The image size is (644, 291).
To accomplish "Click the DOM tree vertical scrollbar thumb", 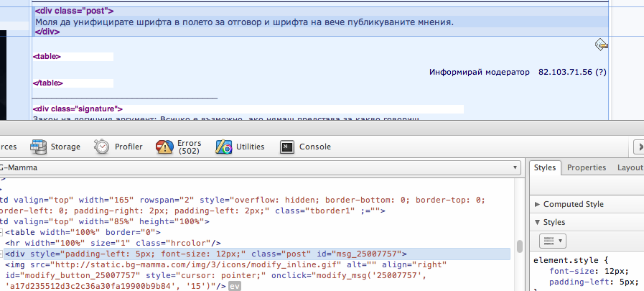I will tap(520, 246).
